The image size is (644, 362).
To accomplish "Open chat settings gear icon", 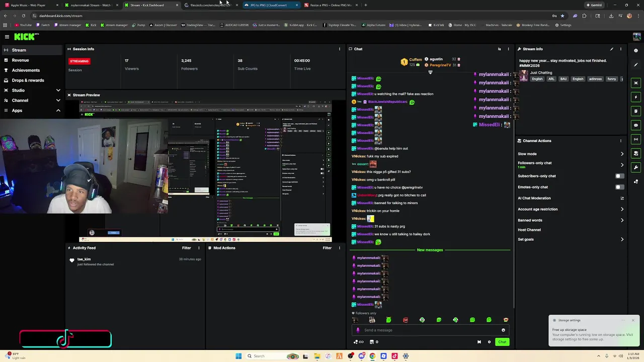I will pos(489,342).
